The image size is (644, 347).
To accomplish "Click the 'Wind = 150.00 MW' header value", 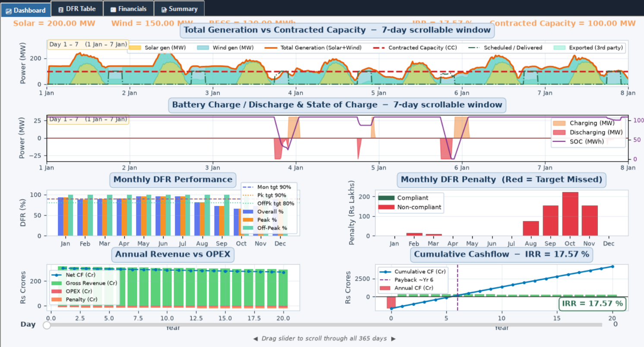I will 152,23.
